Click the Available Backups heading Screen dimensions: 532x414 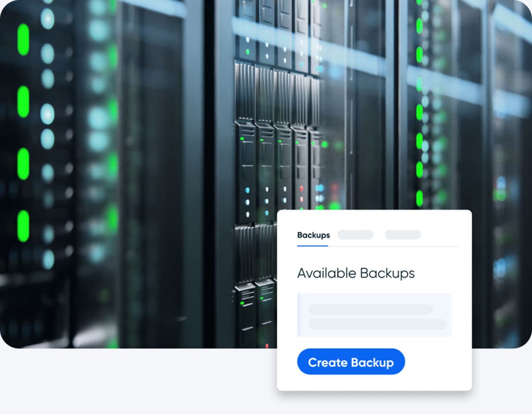355,274
